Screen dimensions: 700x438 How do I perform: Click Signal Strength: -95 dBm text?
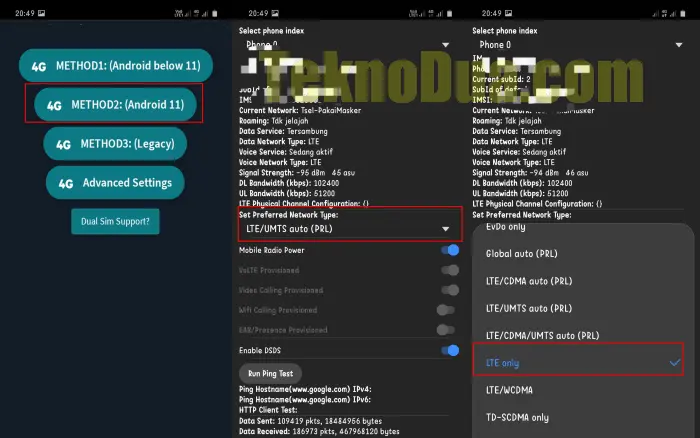[297, 173]
